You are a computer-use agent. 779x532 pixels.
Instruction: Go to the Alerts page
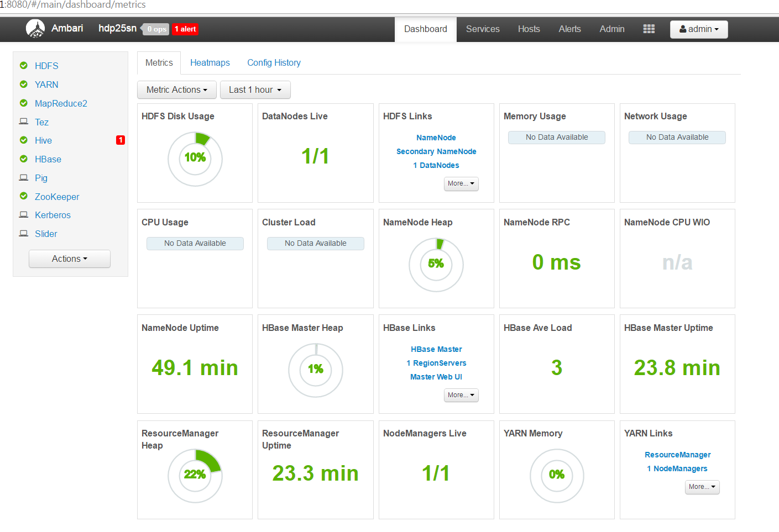(x=569, y=29)
